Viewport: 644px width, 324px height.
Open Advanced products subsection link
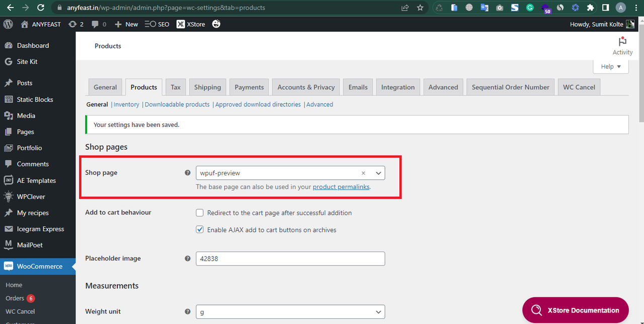(319, 104)
